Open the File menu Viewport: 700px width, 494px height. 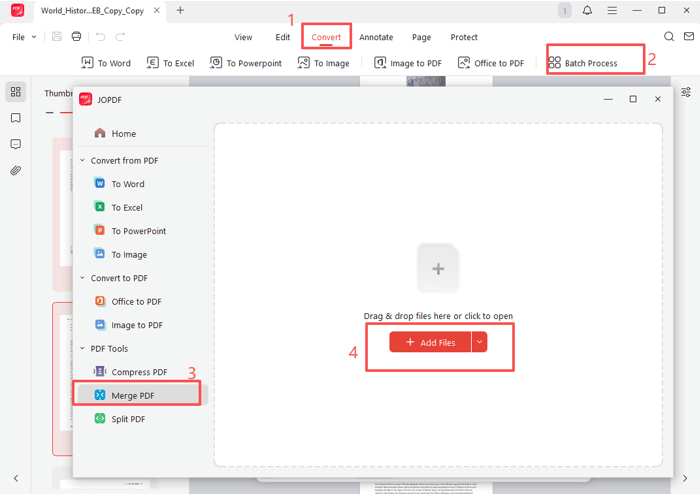point(24,37)
